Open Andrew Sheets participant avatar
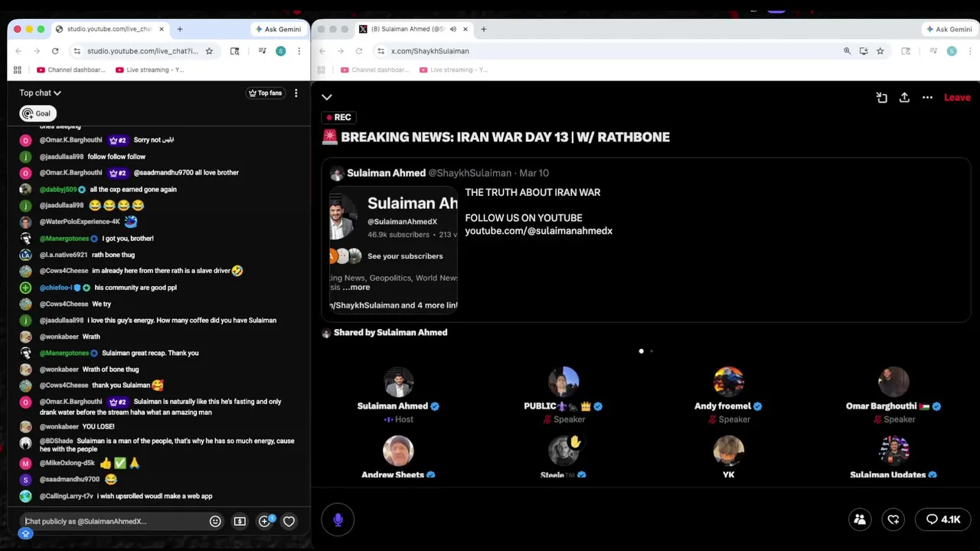 [398, 451]
